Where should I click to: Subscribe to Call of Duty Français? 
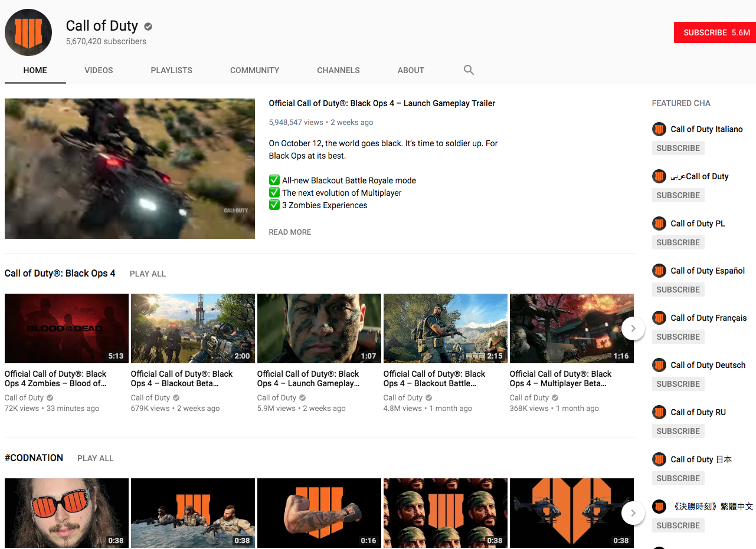(x=678, y=337)
